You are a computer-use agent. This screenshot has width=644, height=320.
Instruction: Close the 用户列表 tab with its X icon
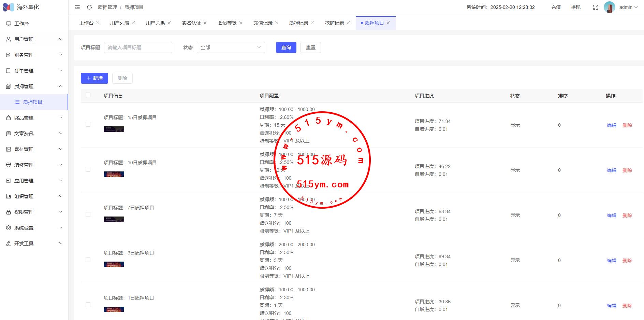(x=133, y=23)
